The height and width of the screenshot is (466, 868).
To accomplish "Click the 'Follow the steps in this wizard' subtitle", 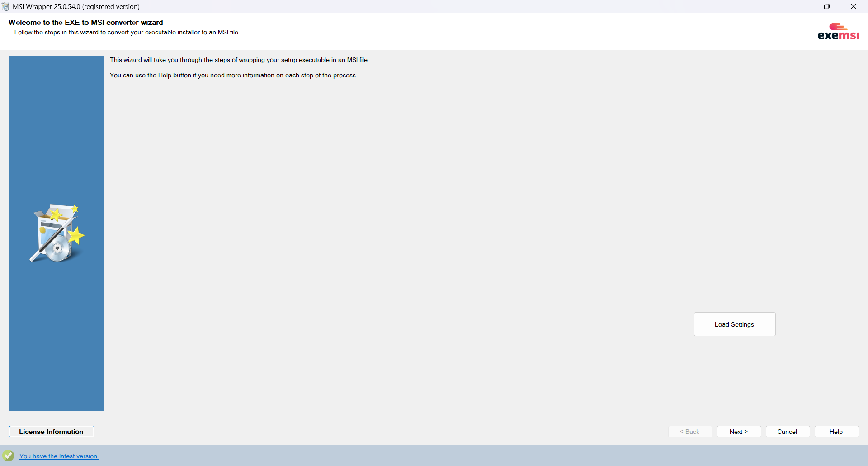I will (x=127, y=32).
